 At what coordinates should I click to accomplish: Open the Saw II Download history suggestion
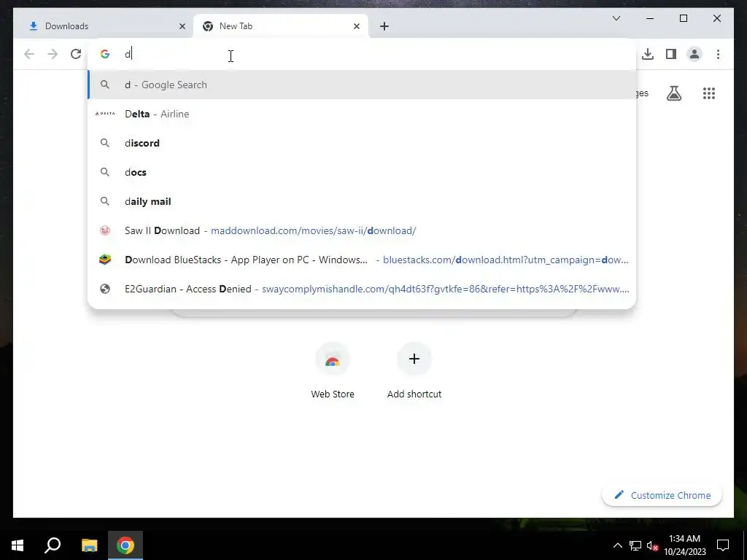(x=362, y=230)
